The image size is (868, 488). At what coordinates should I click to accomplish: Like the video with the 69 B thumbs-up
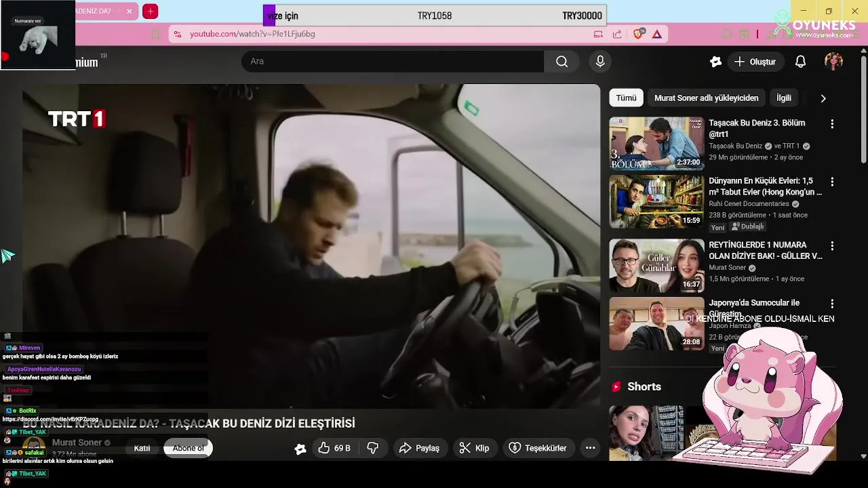pos(334,448)
